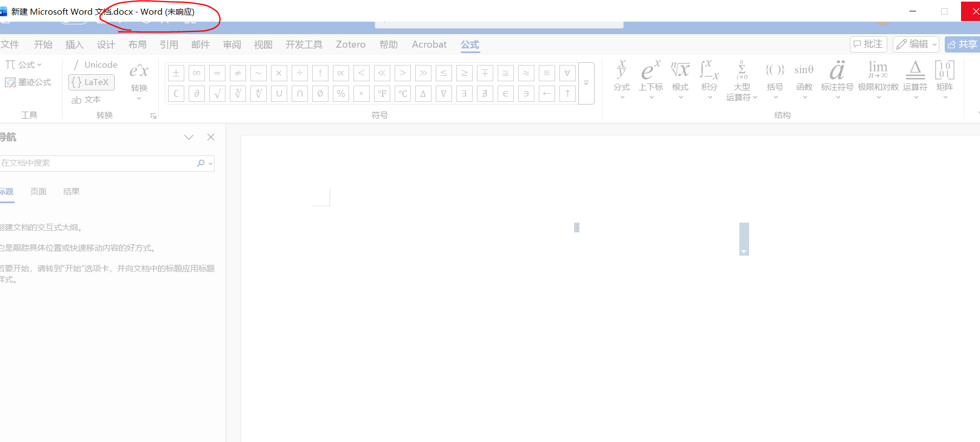Open the 标注符号 accent structures dropdown
Image resolution: width=980 pixels, height=442 pixels.
[837, 80]
